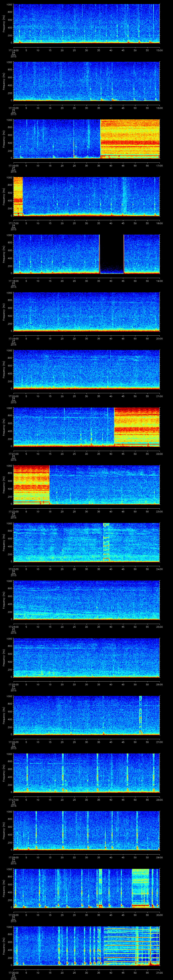Open the 17:19:00 spectrogram panel

[86, 312]
